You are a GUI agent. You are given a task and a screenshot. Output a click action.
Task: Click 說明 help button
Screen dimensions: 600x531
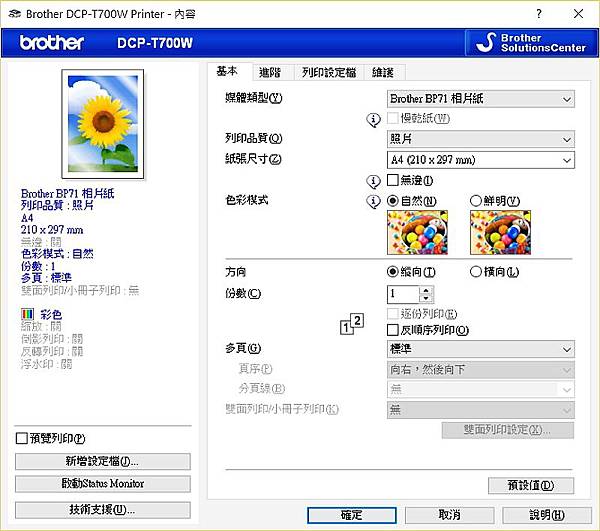[x=547, y=515]
